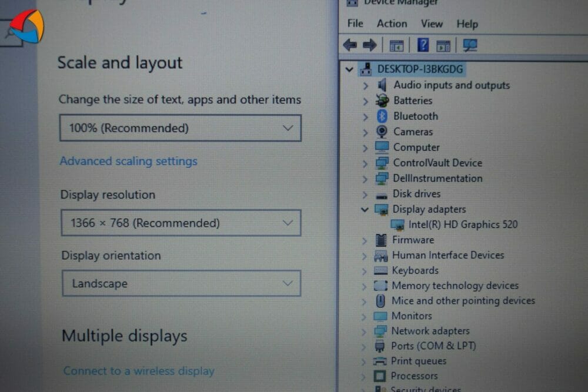Click the Action Pane toolbar icon

point(443,46)
